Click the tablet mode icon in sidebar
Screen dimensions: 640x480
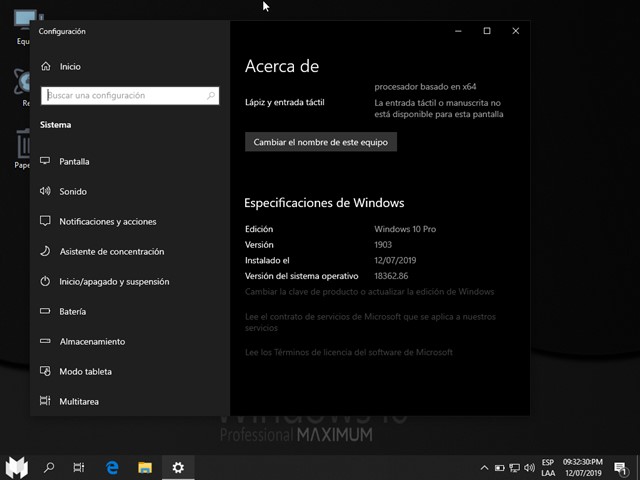(x=45, y=371)
